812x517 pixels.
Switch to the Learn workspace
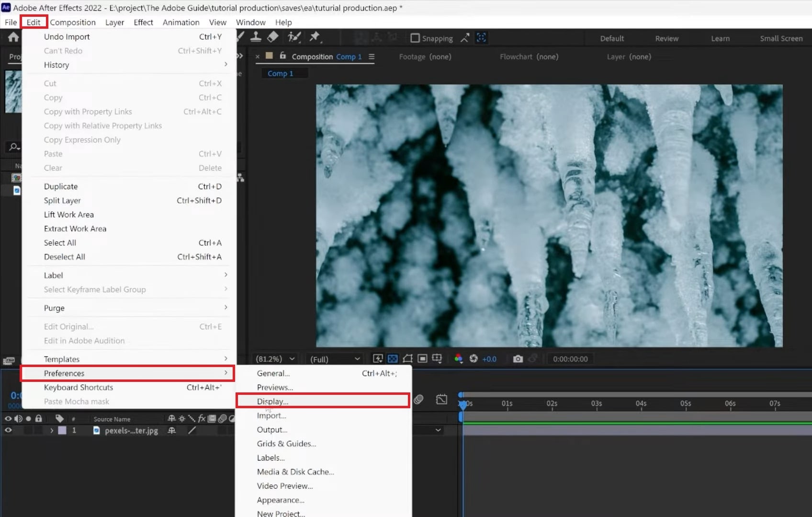(720, 38)
